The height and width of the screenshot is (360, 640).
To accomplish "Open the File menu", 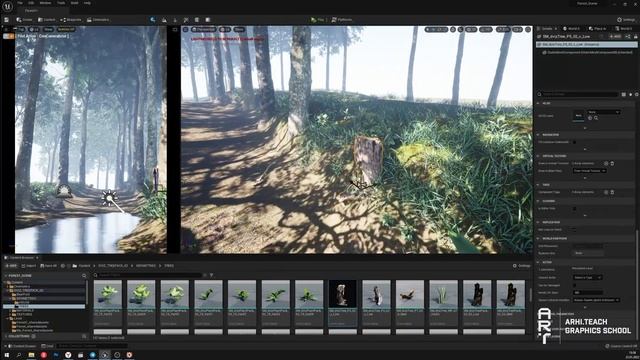I will click(x=20, y=3).
